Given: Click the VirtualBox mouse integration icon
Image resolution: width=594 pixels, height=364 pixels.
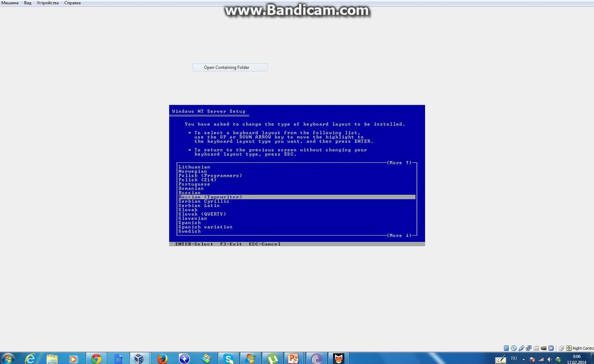Looking at the screenshot, I should click(x=562, y=348).
